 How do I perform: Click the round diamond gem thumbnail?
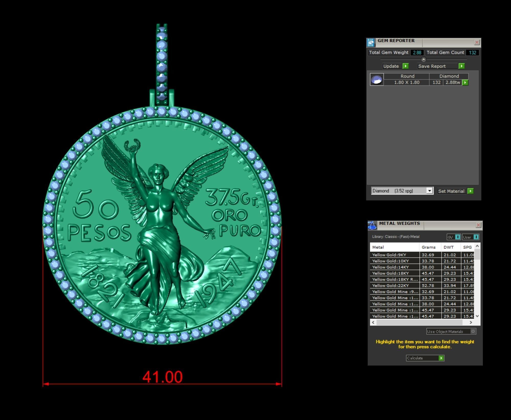(377, 80)
